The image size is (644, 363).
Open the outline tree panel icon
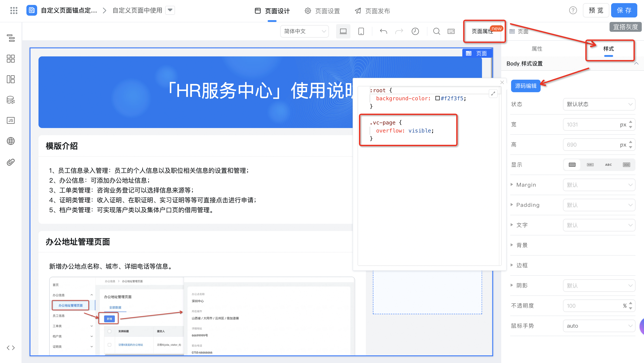11,38
